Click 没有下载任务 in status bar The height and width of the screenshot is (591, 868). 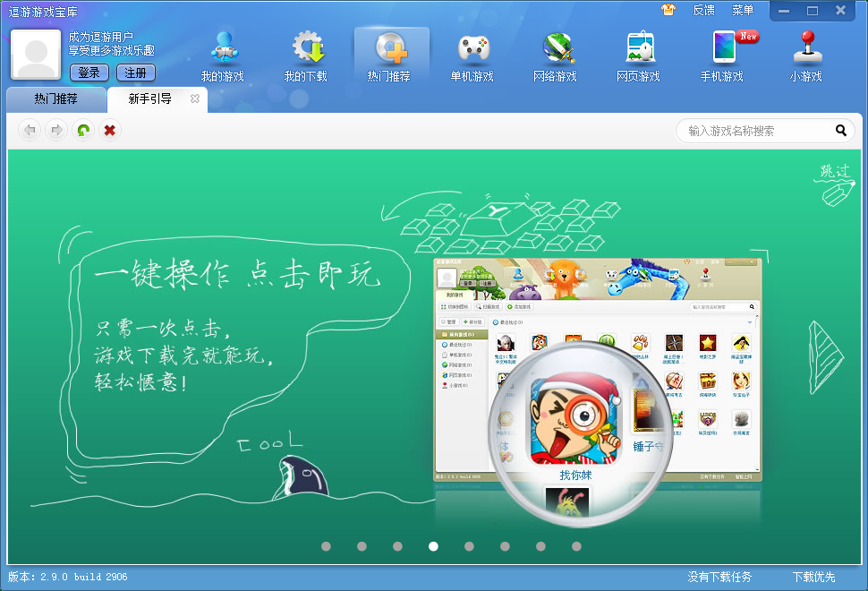point(719,578)
